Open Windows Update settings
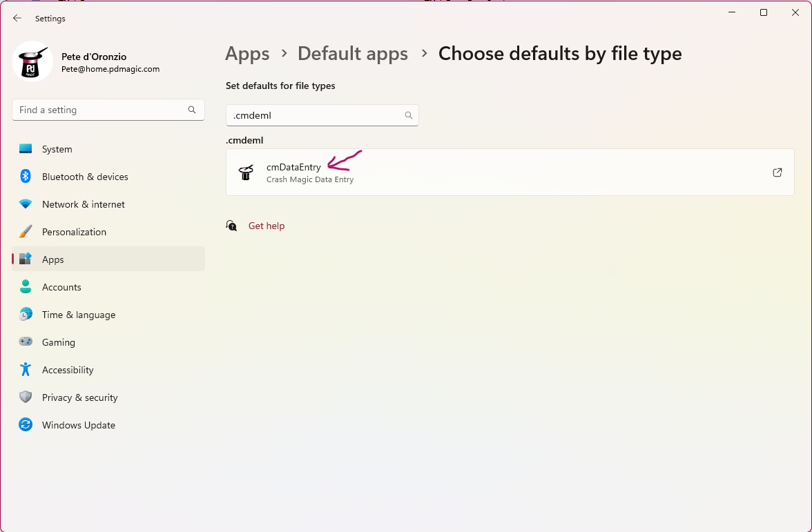 (x=108, y=425)
